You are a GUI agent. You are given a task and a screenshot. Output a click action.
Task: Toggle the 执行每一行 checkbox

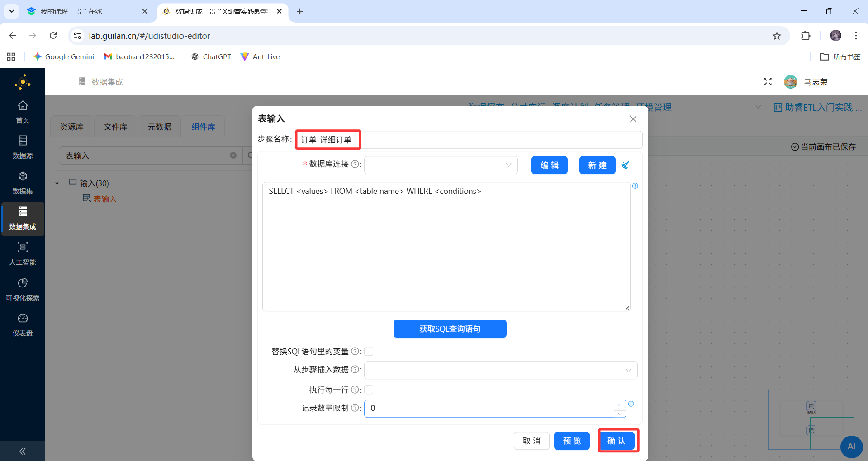[369, 390]
